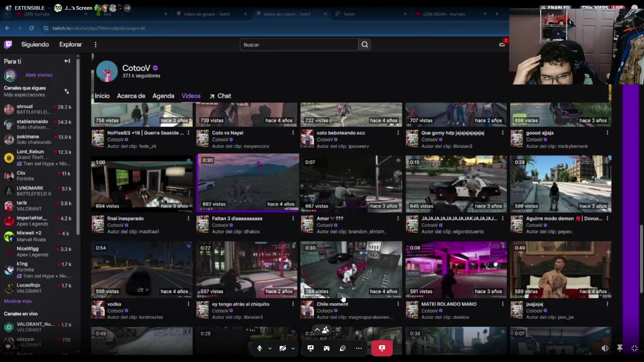Open more options ellipsis in call bar
The width and height of the screenshot is (644, 362).
pos(359,348)
